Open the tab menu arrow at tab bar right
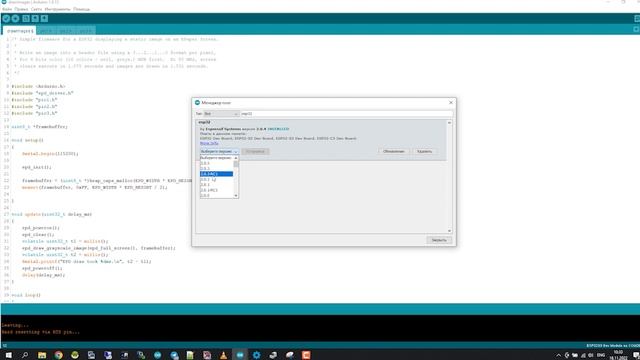This screenshot has width=640, height=360. pyautogui.click(x=636, y=29)
